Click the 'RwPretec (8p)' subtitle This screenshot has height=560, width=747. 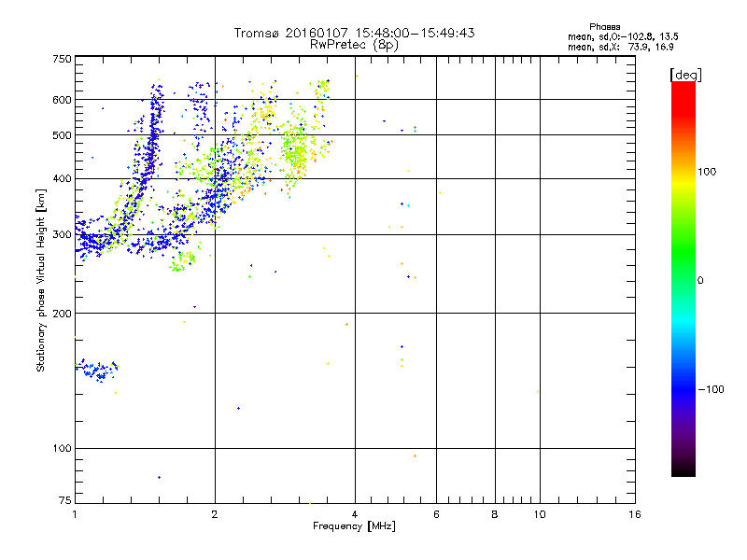click(354, 44)
